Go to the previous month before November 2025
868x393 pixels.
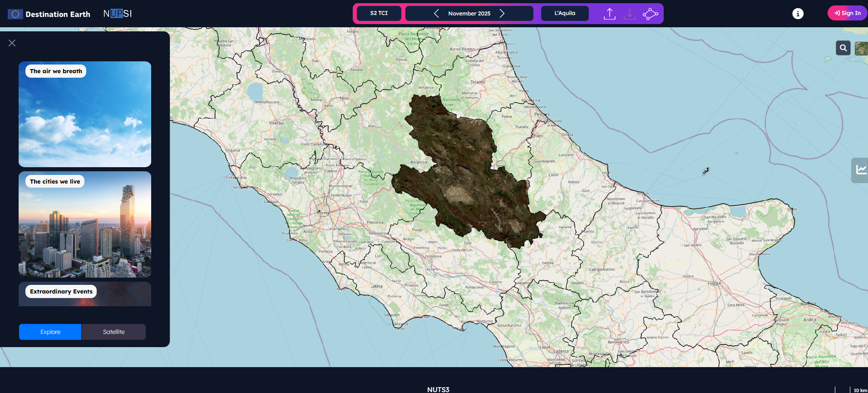click(x=436, y=13)
